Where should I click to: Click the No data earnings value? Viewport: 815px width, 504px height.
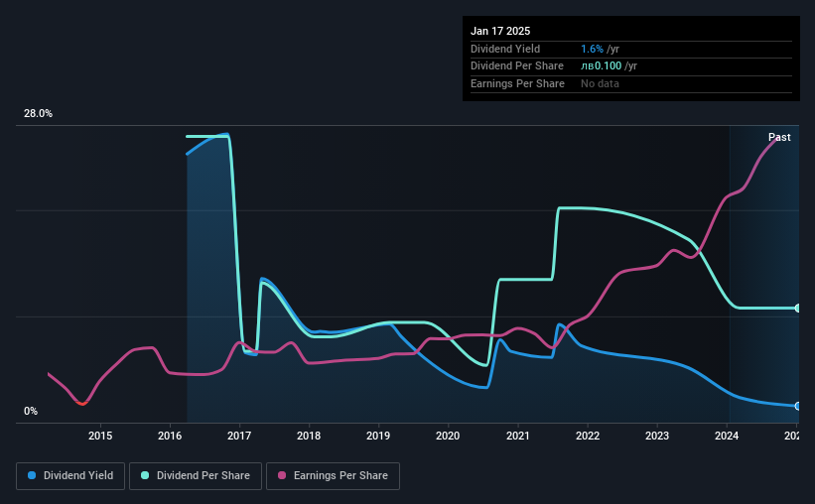coord(600,83)
